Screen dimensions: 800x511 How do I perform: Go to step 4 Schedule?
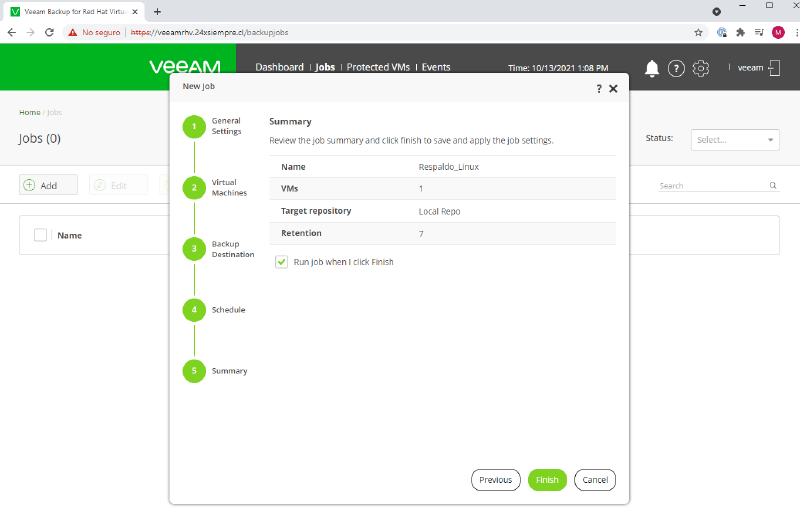click(194, 310)
